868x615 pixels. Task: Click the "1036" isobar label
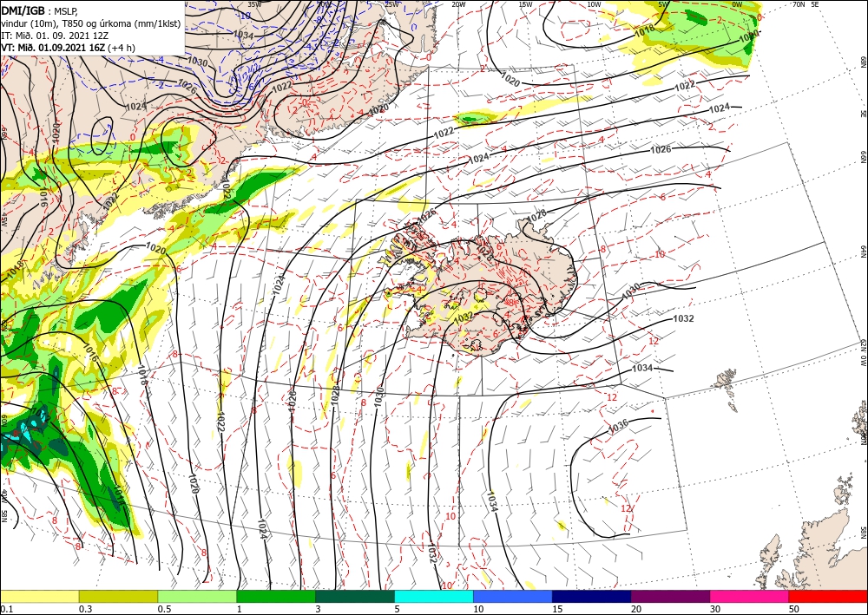(618, 426)
